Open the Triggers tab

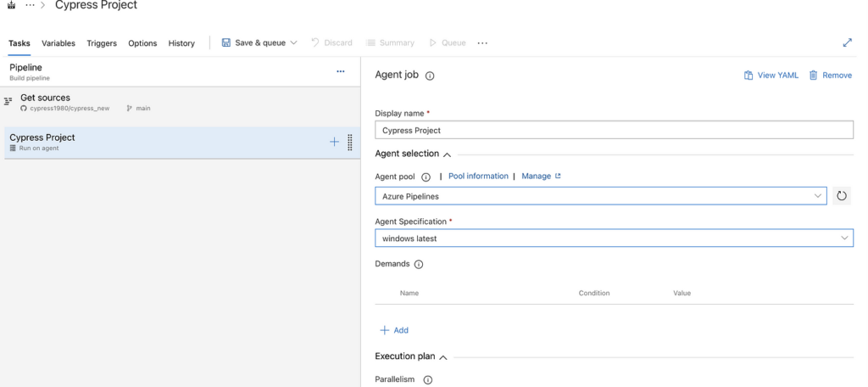pyautogui.click(x=102, y=43)
